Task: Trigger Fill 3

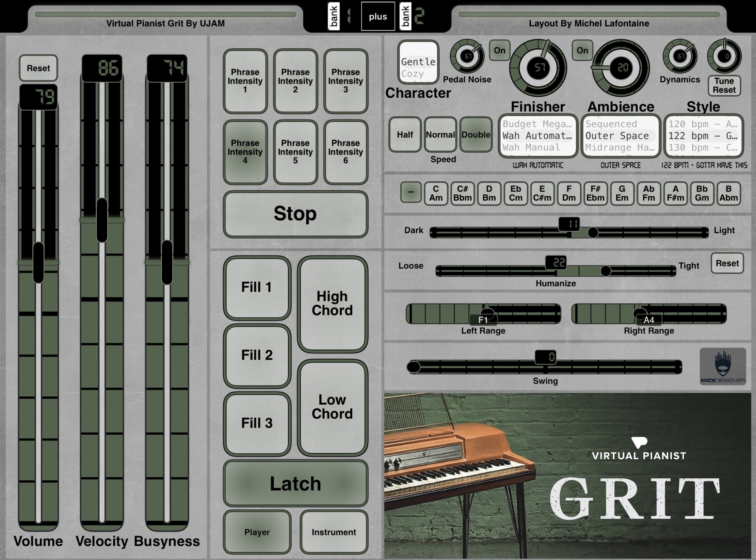Action: [257, 424]
